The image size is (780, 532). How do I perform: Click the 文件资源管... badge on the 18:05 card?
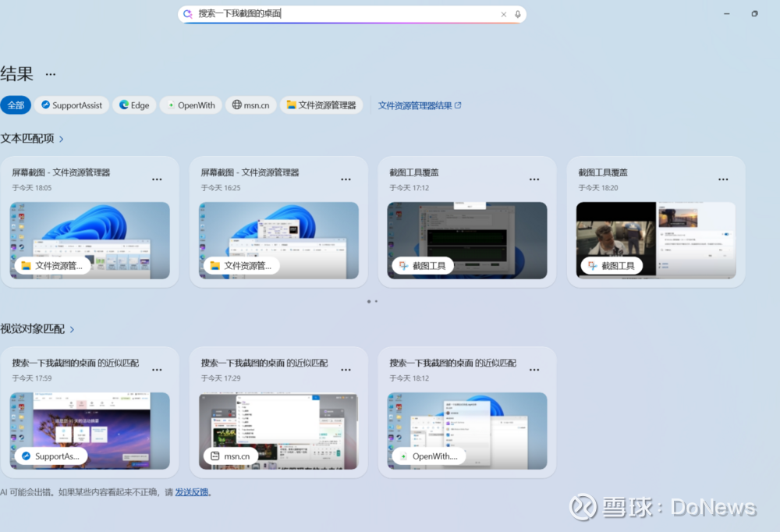tap(52, 266)
